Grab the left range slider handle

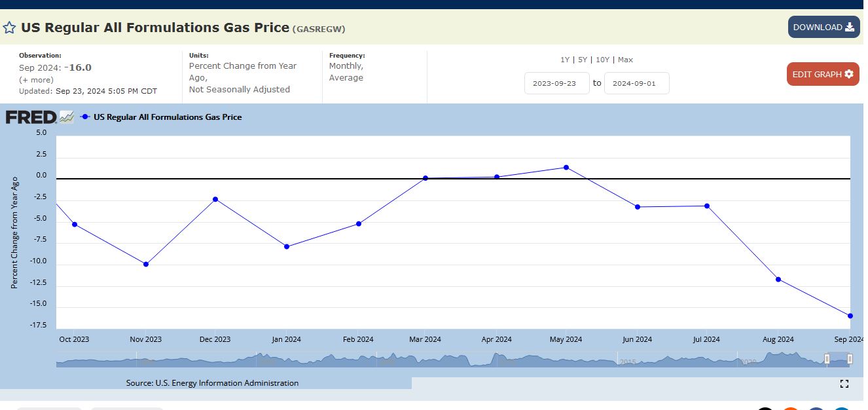(827, 359)
